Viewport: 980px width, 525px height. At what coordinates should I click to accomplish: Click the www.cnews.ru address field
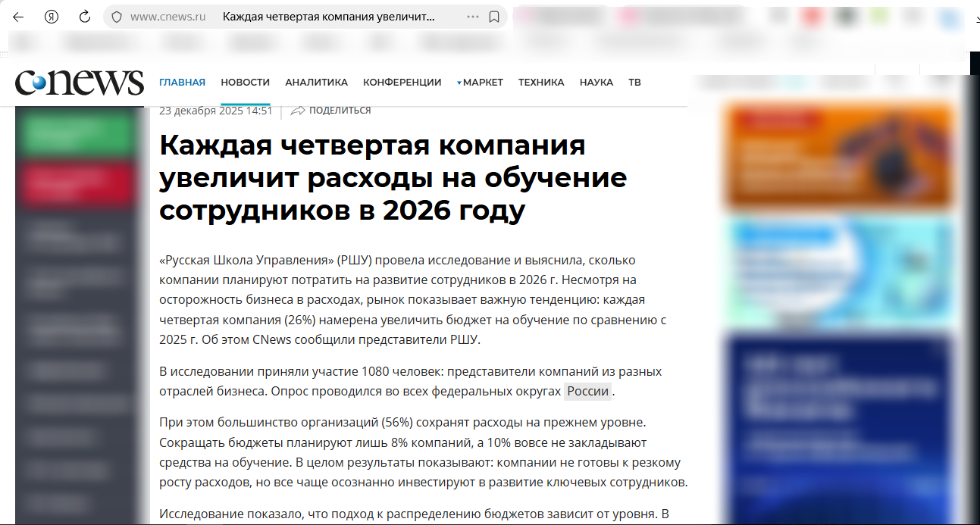click(x=168, y=17)
